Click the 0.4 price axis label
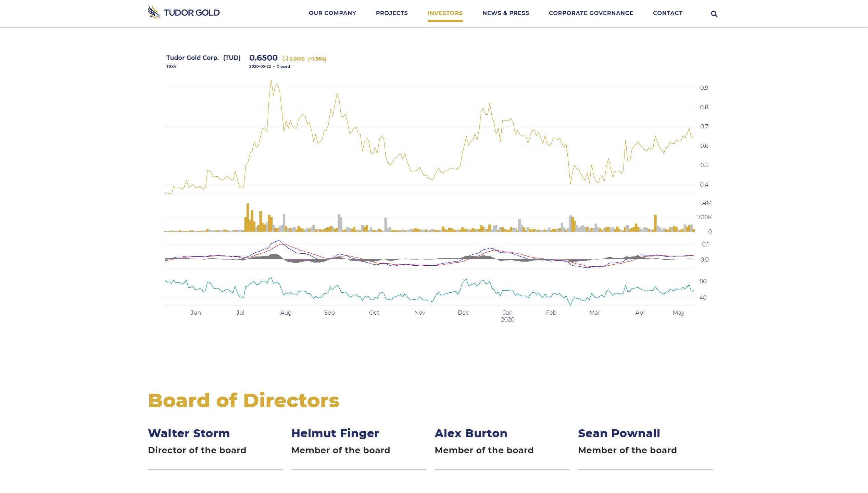This screenshot has width=868, height=493. [x=704, y=185]
